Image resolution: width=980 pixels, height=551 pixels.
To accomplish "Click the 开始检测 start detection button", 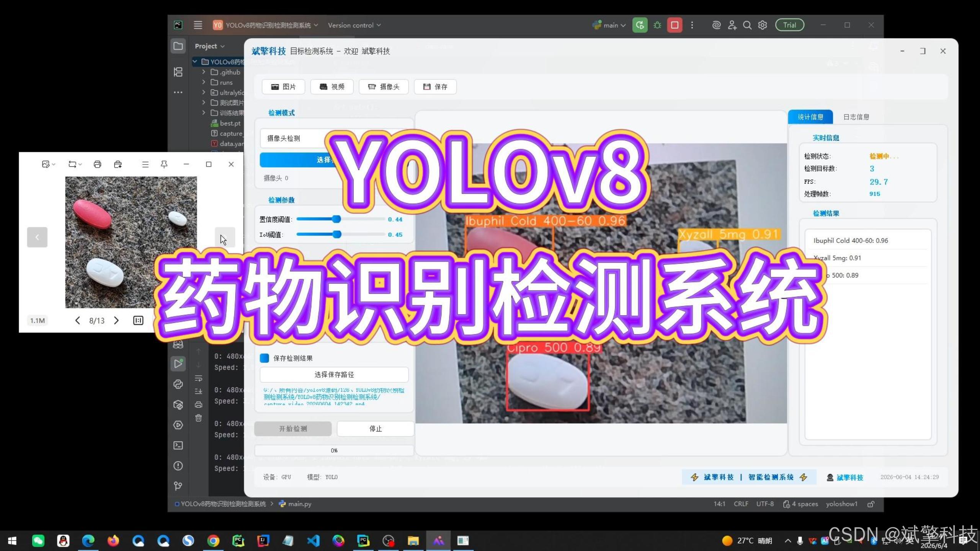I will point(293,429).
